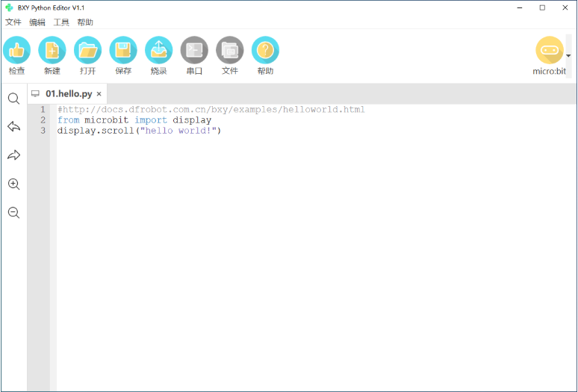
Task: Open the 串口 serial terminal icon
Action: point(194,50)
